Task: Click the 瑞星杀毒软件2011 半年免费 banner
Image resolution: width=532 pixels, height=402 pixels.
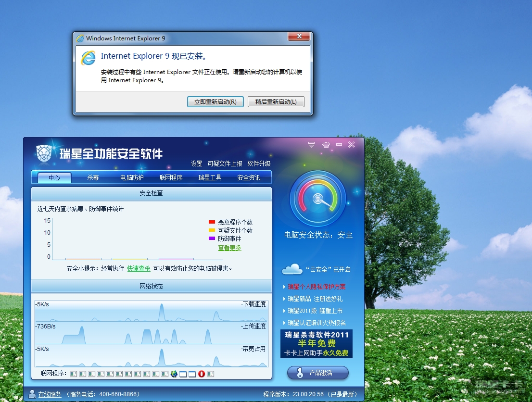Action: pos(317,344)
